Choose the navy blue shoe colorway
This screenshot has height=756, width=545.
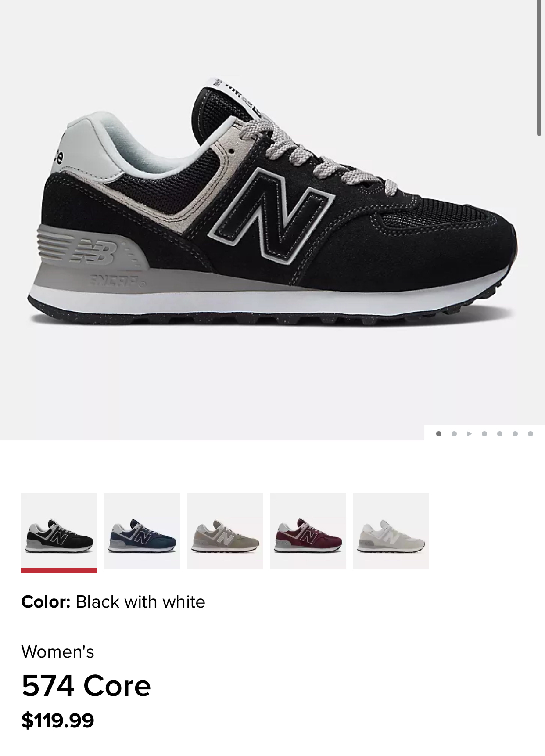pos(142,531)
